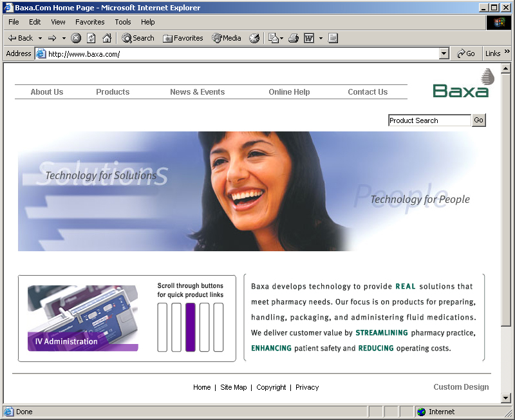Click into the Product Search field
Screen dimensions: 515x420
[x=429, y=120]
